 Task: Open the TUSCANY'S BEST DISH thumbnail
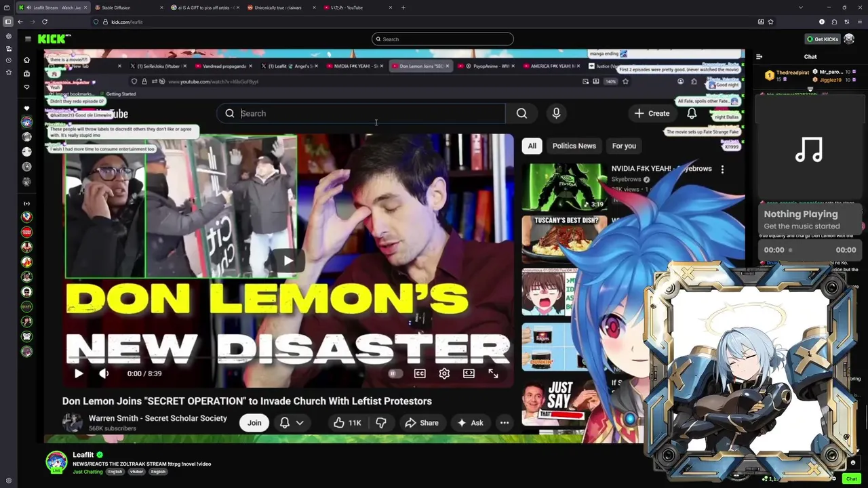[x=564, y=239]
